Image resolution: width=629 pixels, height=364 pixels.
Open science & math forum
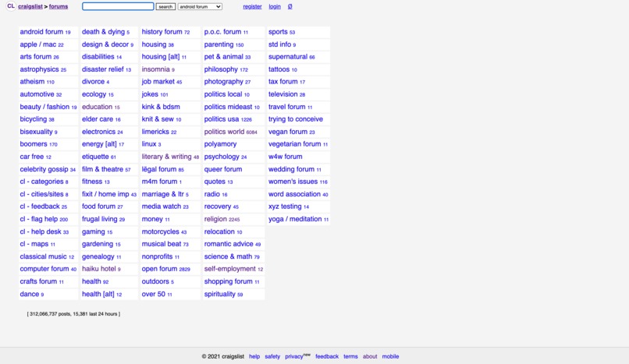point(228,256)
